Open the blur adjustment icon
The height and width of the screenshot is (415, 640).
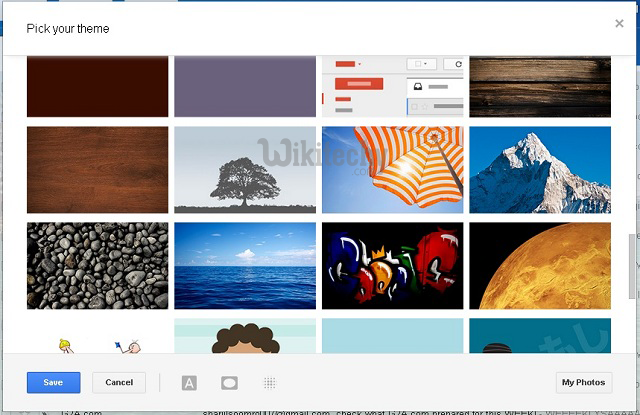point(269,383)
